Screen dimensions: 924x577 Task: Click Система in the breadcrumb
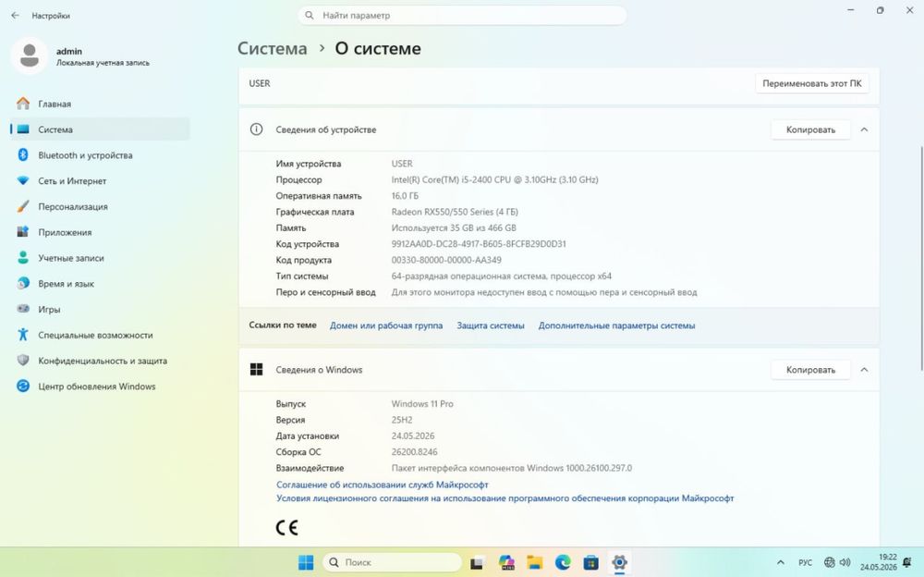tap(273, 48)
